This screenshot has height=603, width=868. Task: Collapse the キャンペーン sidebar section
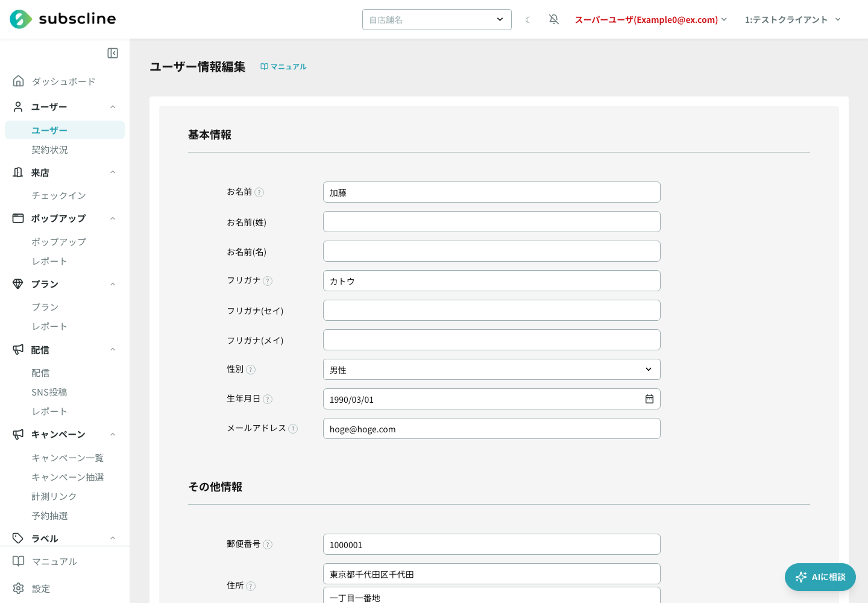pos(113,434)
